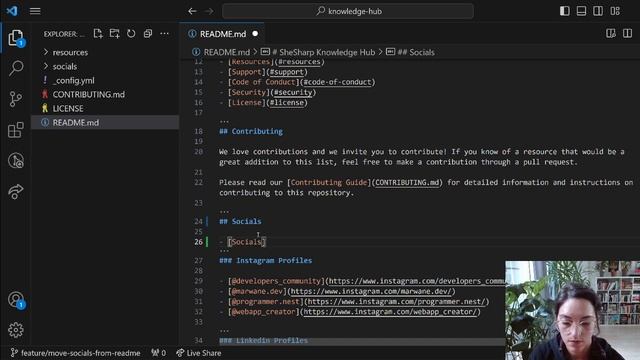Open the Explorer view in activity bar
The height and width of the screenshot is (360, 640).
point(16,38)
